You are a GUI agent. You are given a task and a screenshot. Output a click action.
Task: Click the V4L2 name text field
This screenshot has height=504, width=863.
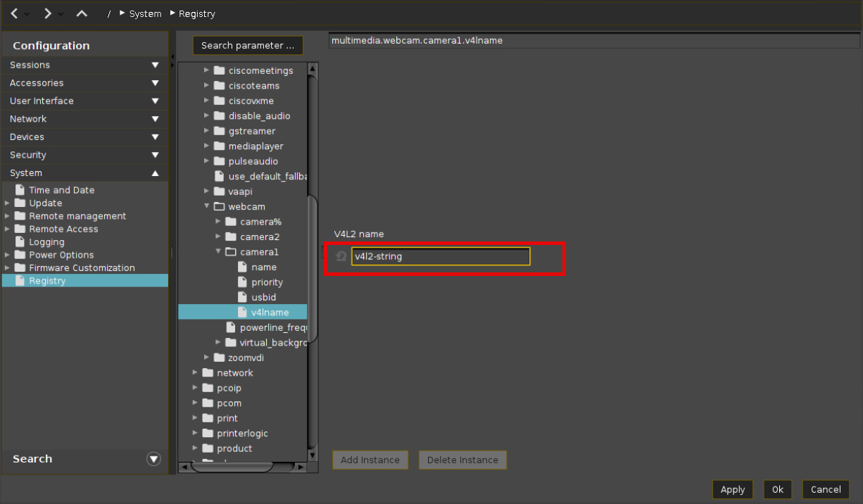(440, 257)
